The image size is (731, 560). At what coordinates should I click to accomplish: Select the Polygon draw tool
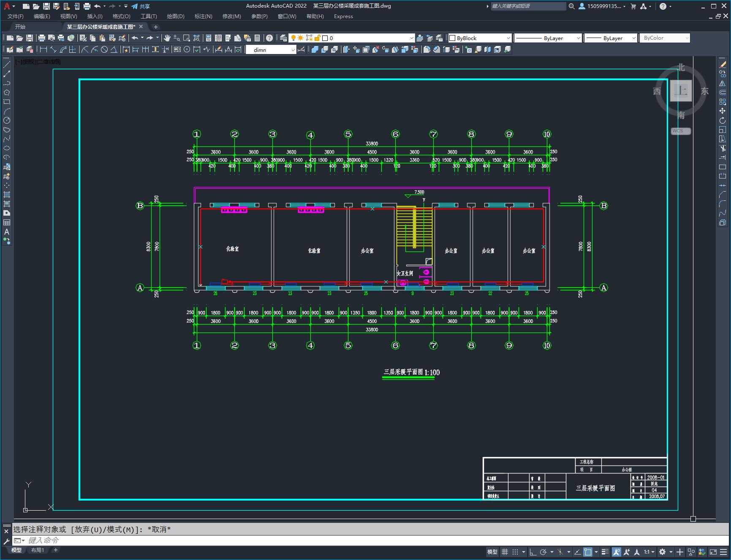pyautogui.click(x=7, y=92)
